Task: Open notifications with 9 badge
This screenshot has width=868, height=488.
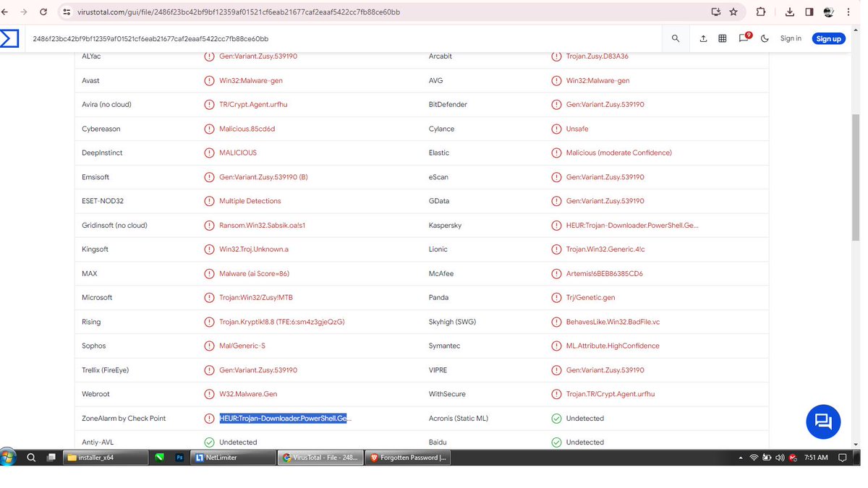Action: pyautogui.click(x=744, y=38)
